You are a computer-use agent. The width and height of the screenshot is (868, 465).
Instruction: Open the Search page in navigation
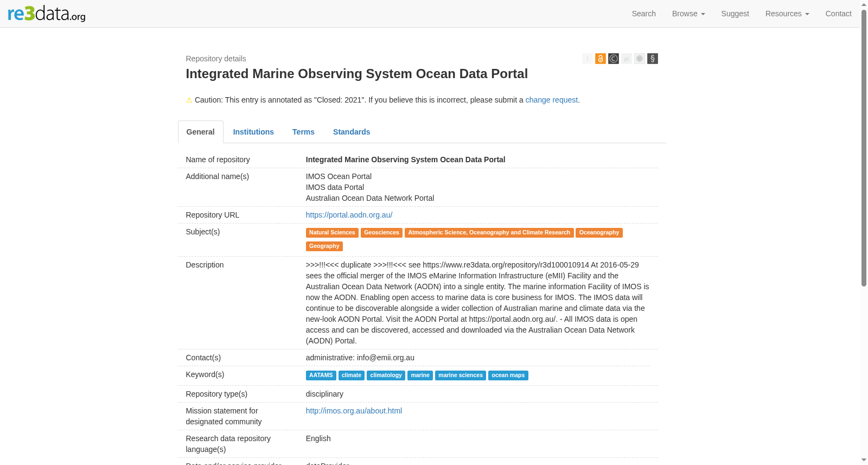(644, 14)
